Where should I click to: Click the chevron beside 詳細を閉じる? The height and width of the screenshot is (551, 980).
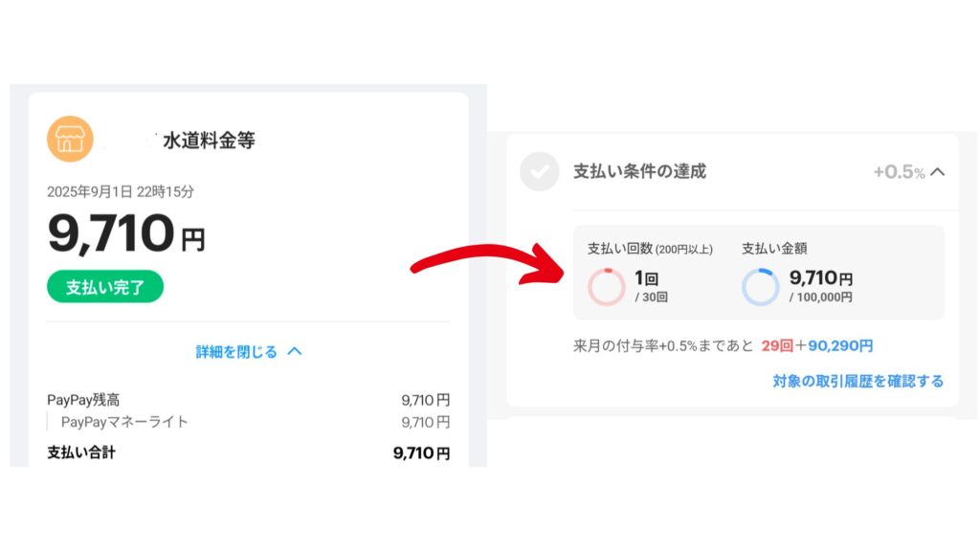click(295, 351)
